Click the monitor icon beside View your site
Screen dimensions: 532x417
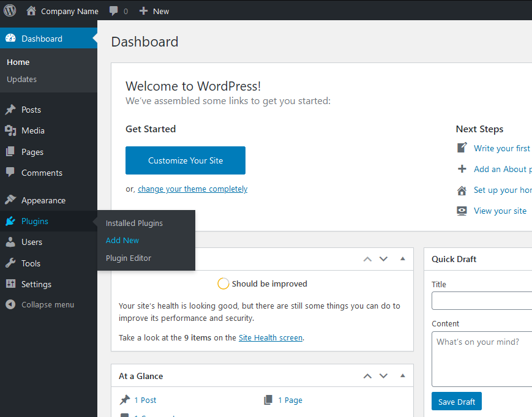tap(462, 211)
